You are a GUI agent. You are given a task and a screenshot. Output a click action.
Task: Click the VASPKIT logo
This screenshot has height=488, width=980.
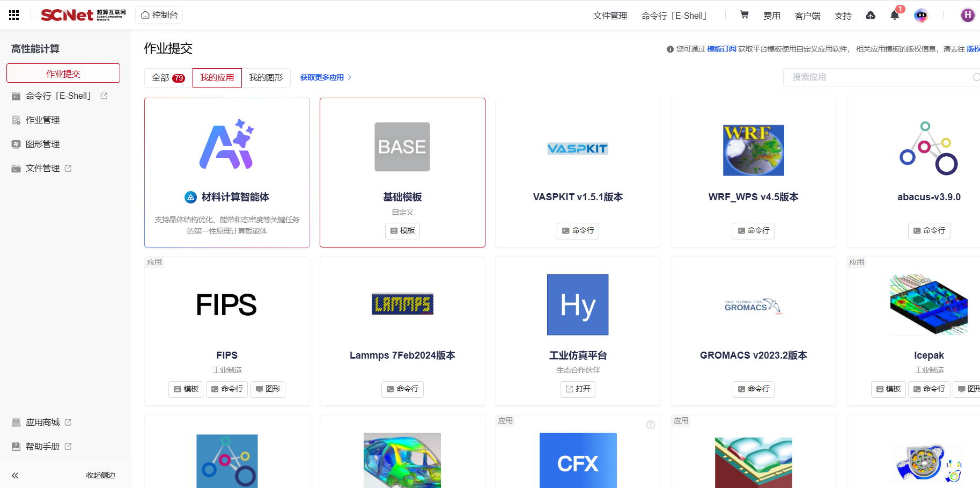click(578, 149)
